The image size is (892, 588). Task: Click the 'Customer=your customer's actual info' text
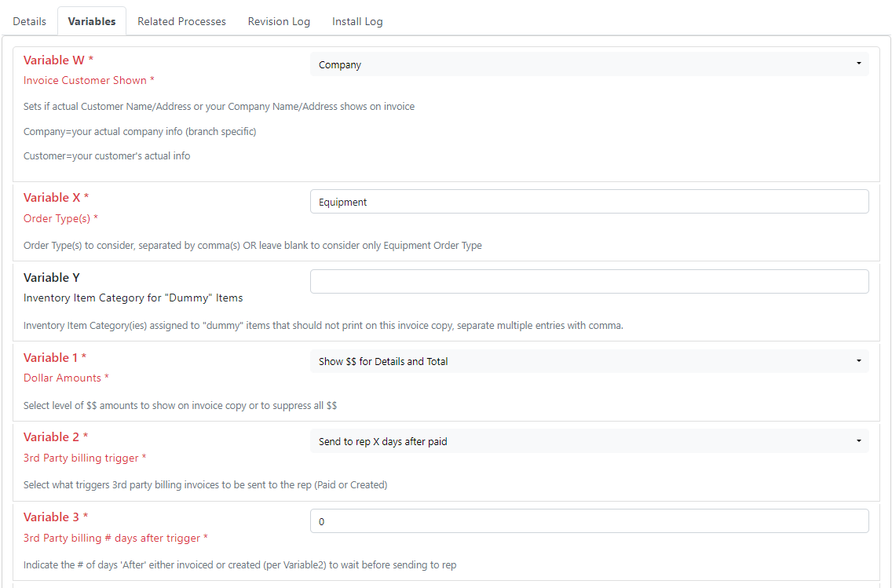coord(107,155)
